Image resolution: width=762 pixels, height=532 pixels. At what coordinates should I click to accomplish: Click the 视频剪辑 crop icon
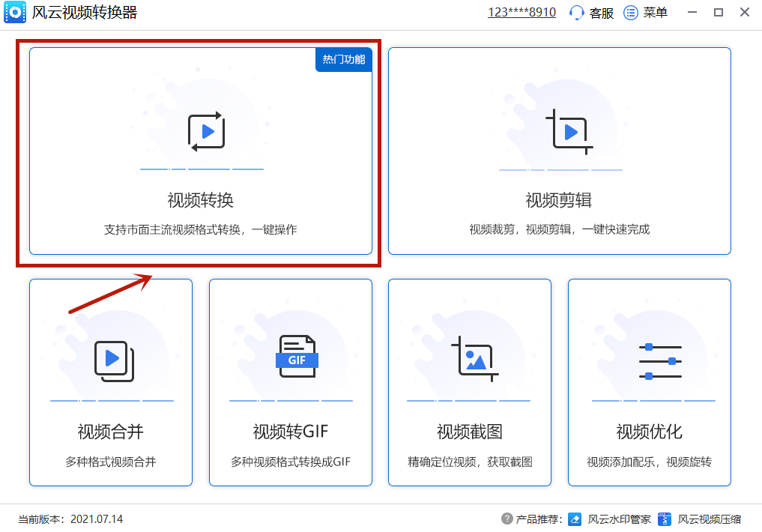(569, 132)
